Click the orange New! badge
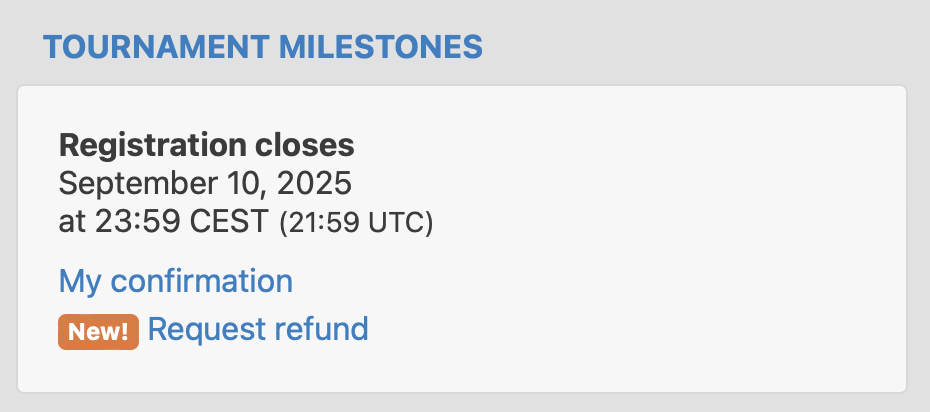930x412 pixels. (x=98, y=332)
